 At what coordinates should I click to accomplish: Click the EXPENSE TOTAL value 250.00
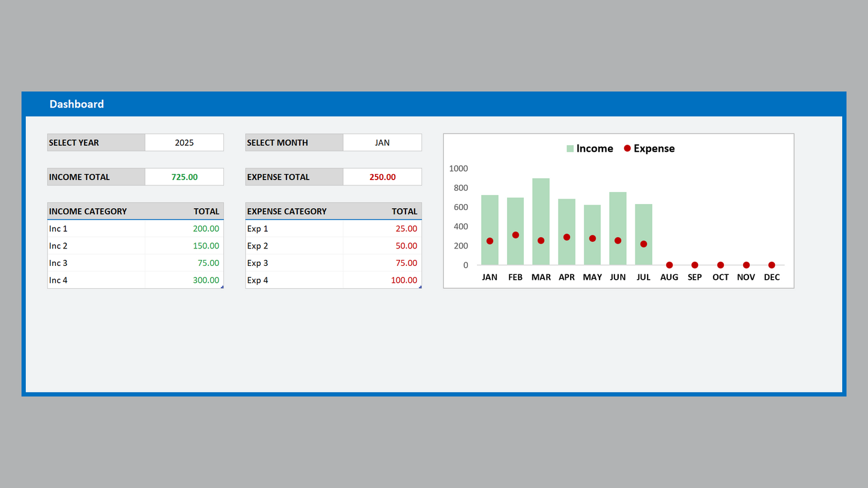(x=382, y=176)
